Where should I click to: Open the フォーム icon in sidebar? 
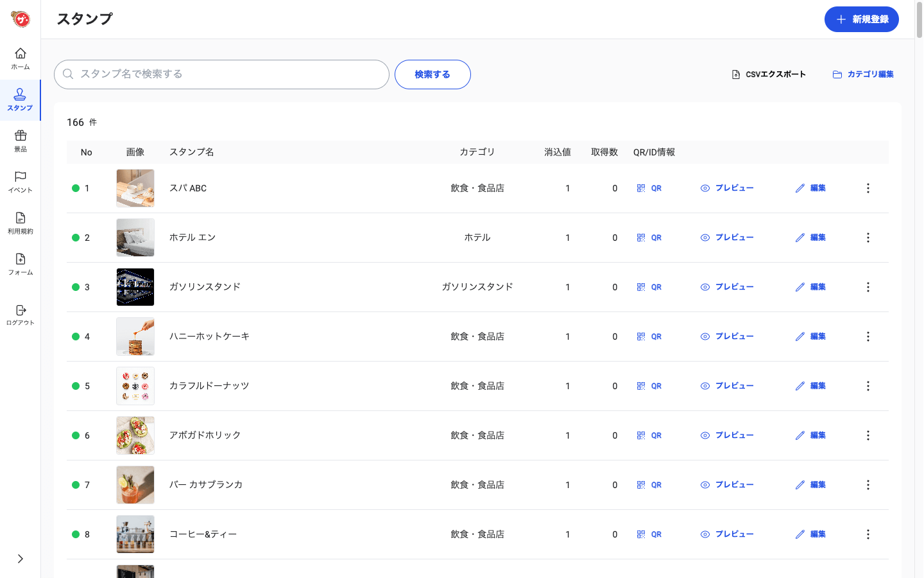click(x=21, y=263)
